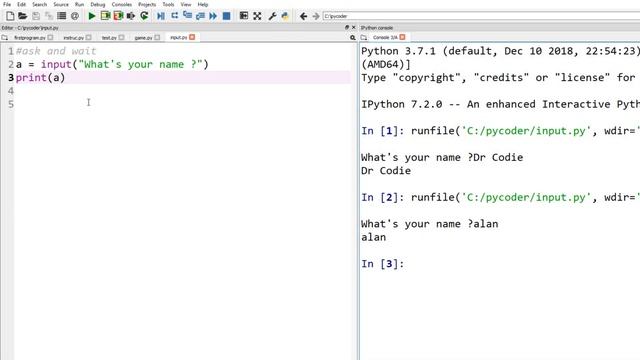Screen dimensions: 640x360
Task: Close the game.py tab
Action: (x=157, y=37)
